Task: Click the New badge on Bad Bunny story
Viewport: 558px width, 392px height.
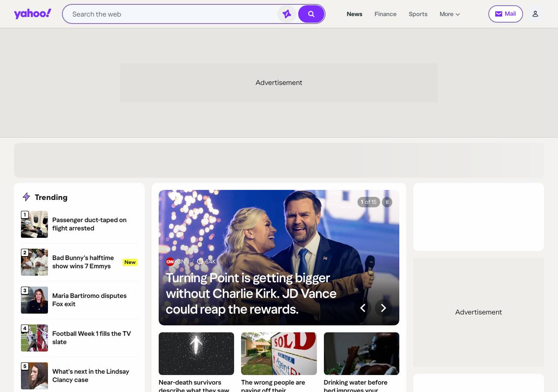Action: 130,262
